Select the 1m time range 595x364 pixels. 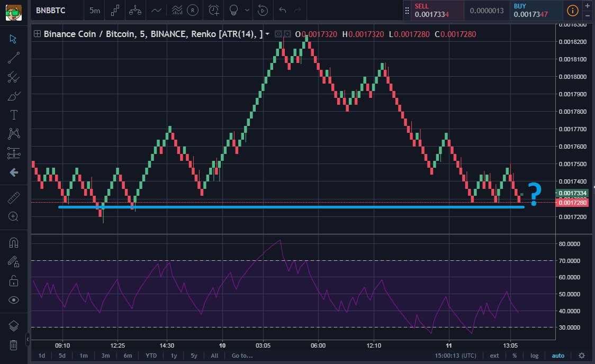84,356
